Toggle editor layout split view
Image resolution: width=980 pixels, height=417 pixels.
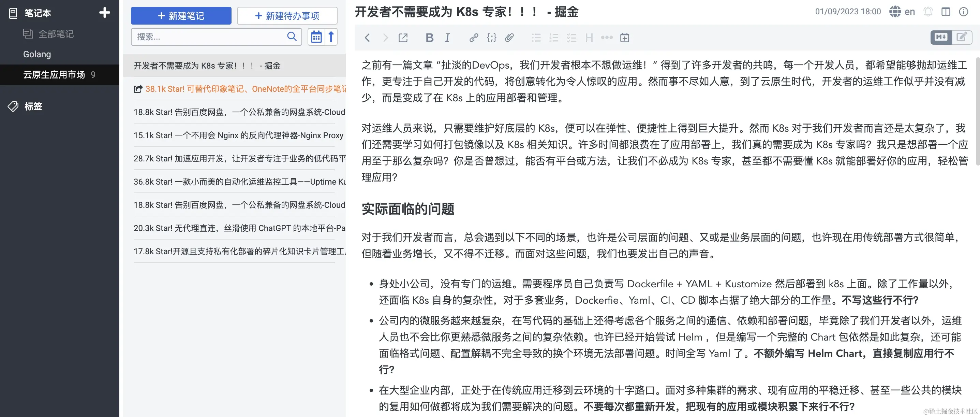pos(946,11)
